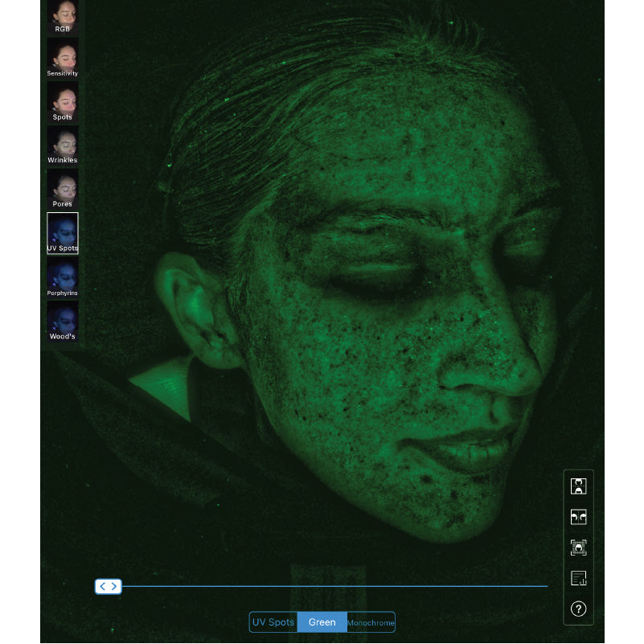Viewport: 644px width, 644px height.
Task: Open the Wrinkles analysis thumbnail
Action: [63, 145]
